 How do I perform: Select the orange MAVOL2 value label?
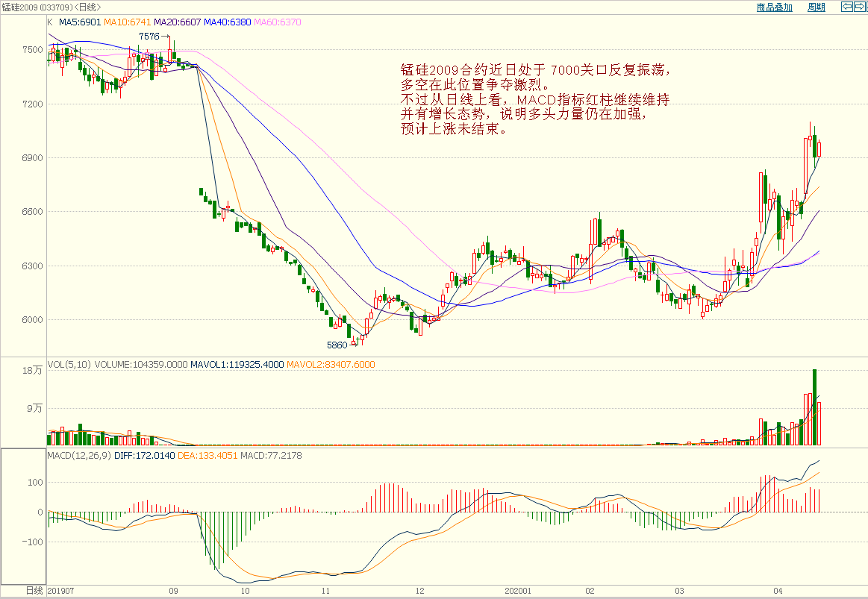click(331, 365)
